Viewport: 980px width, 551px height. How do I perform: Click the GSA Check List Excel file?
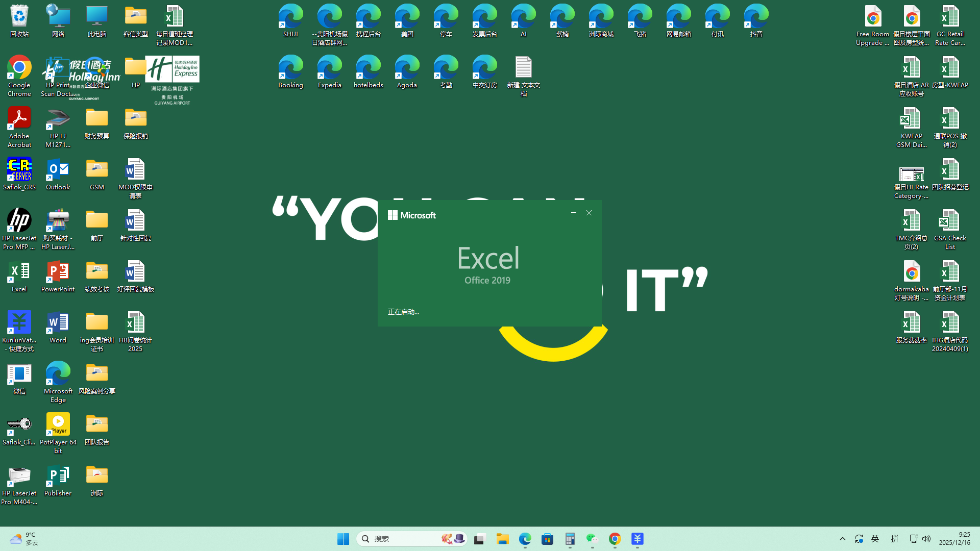click(950, 221)
